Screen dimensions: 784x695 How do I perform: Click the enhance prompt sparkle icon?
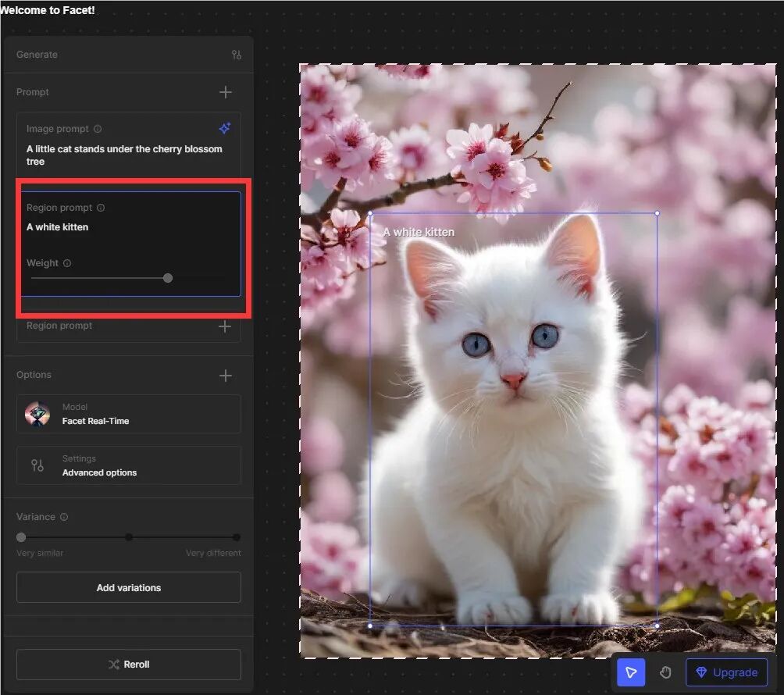click(x=225, y=128)
